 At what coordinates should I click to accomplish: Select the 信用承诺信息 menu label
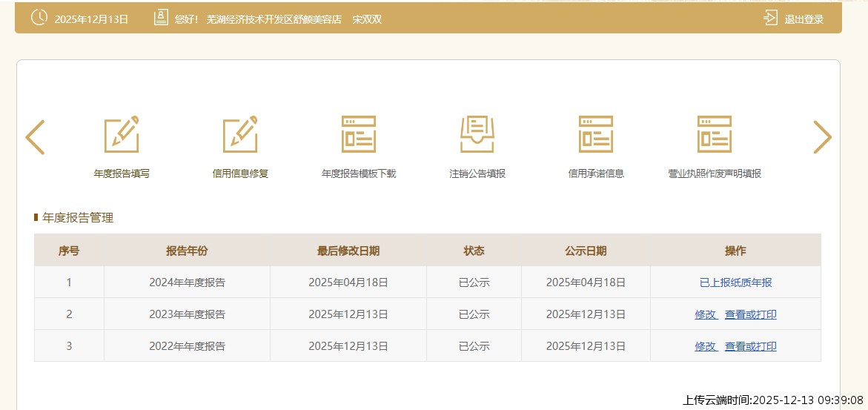pyautogui.click(x=596, y=173)
